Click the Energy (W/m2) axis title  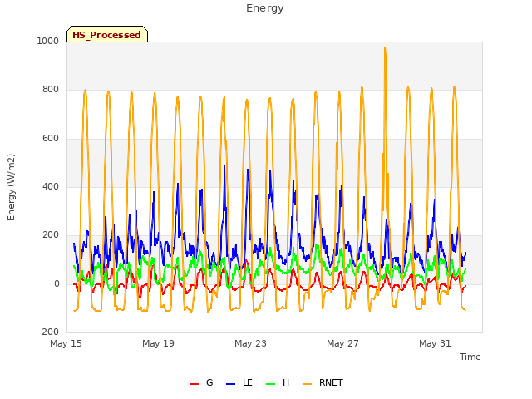[x=11, y=187]
